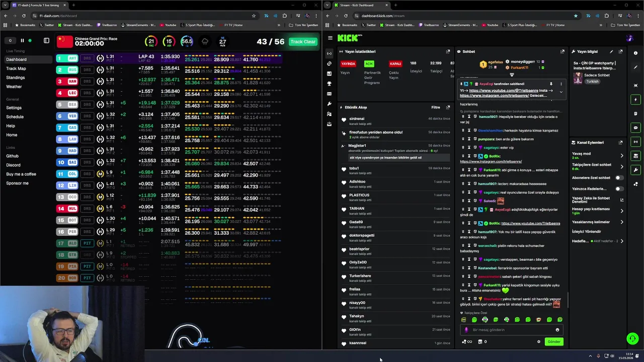
Task: Click the Track Clear status badge
Action: click(303, 42)
